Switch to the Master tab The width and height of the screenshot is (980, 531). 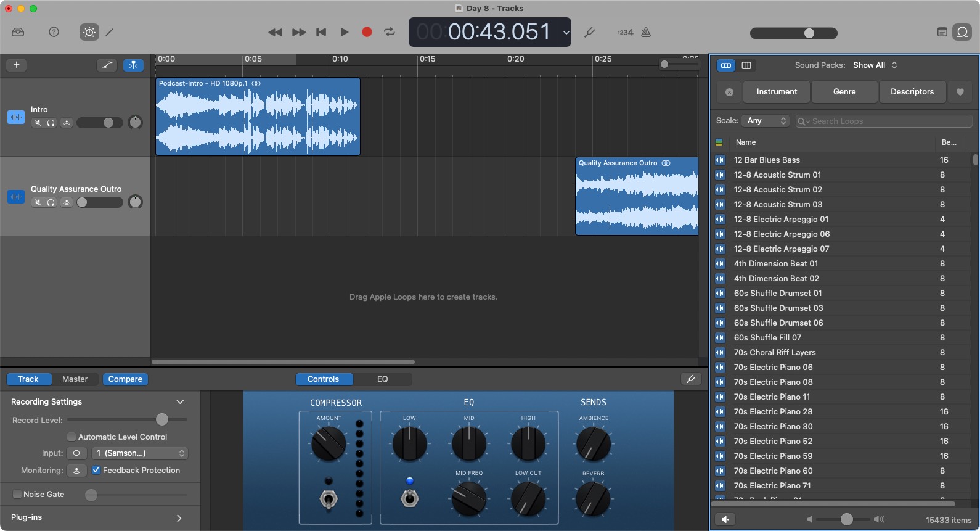click(x=75, y=379)
